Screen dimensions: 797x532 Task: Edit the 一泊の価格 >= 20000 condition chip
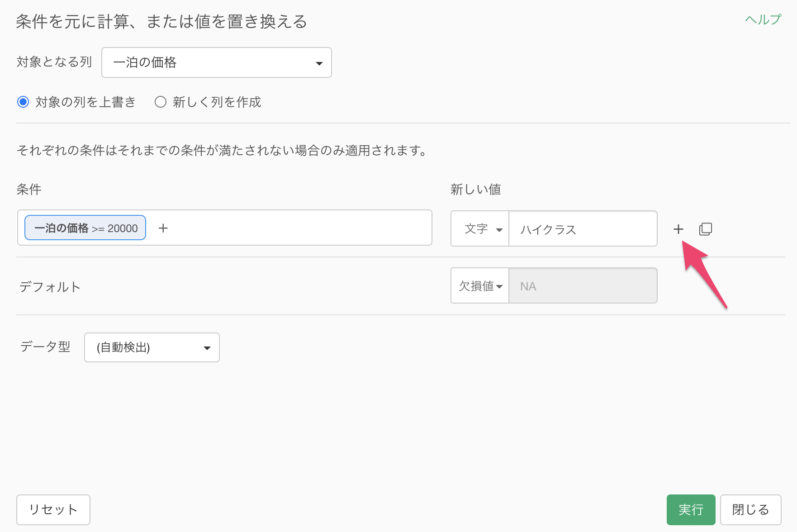pyautogui.click(x=85, y=228)
